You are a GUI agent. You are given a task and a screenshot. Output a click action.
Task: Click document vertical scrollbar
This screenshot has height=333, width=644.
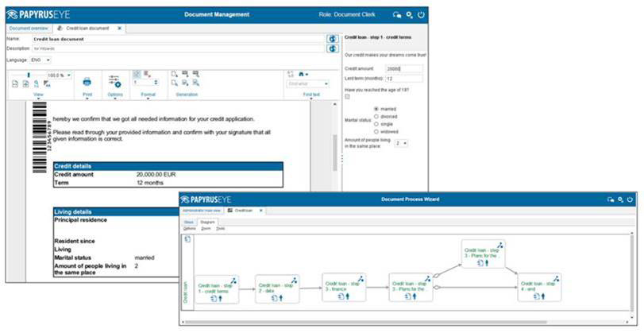point(335,153)
